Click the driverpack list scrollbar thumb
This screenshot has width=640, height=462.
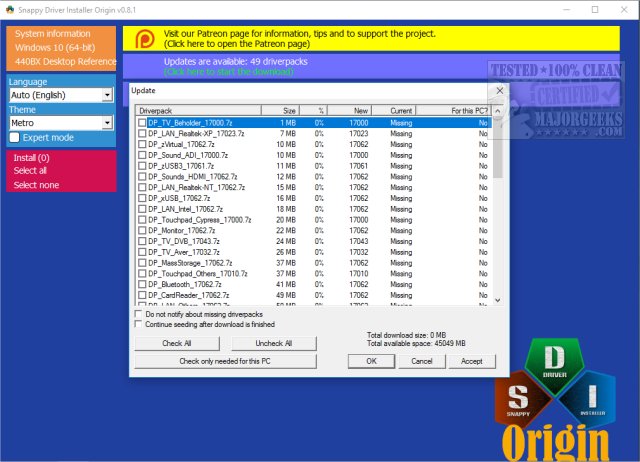coord(498,147)
